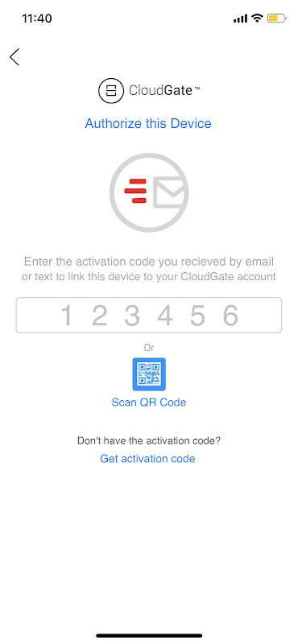Tap the Wi-Fi status icon
This screenshot has height=644, width=298.
point(257,18)
